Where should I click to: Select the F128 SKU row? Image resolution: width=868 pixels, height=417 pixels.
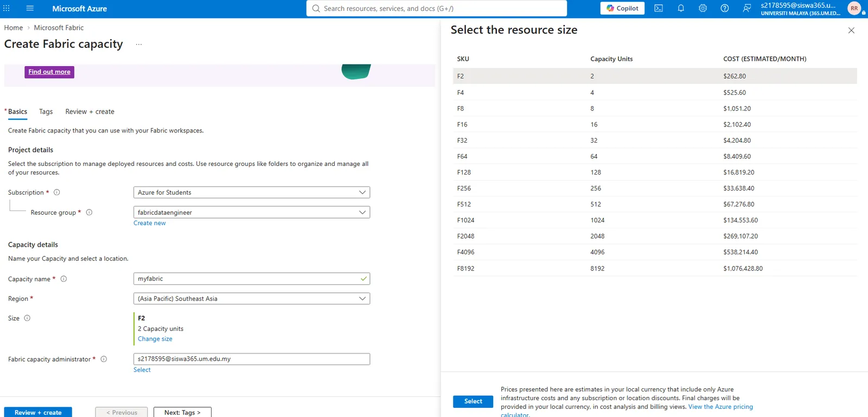pos(655,172)
